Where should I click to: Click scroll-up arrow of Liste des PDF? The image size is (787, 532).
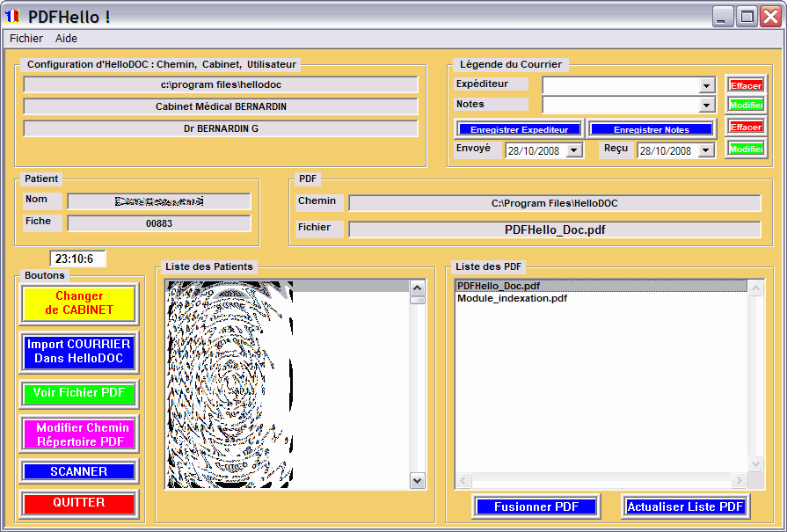tap(755, 288)
